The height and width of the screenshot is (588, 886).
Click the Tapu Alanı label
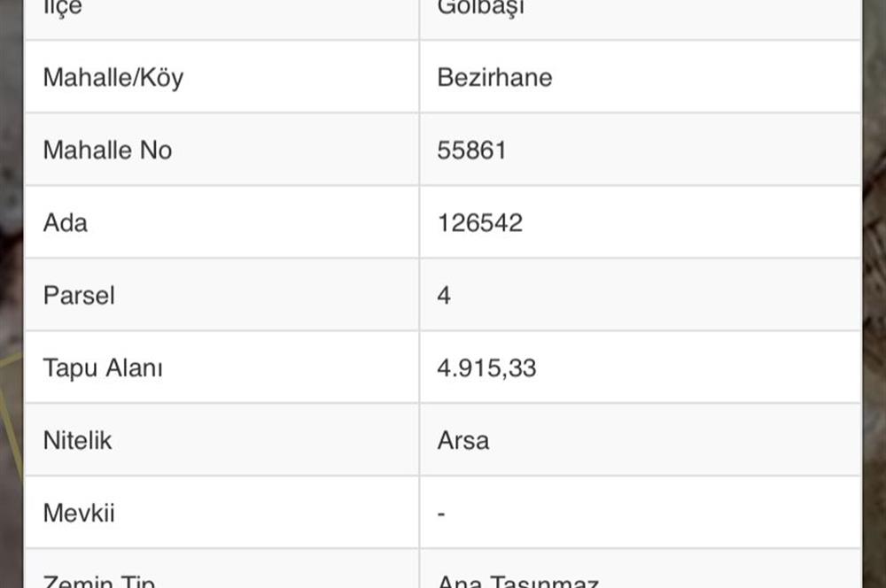coord(103,368)
